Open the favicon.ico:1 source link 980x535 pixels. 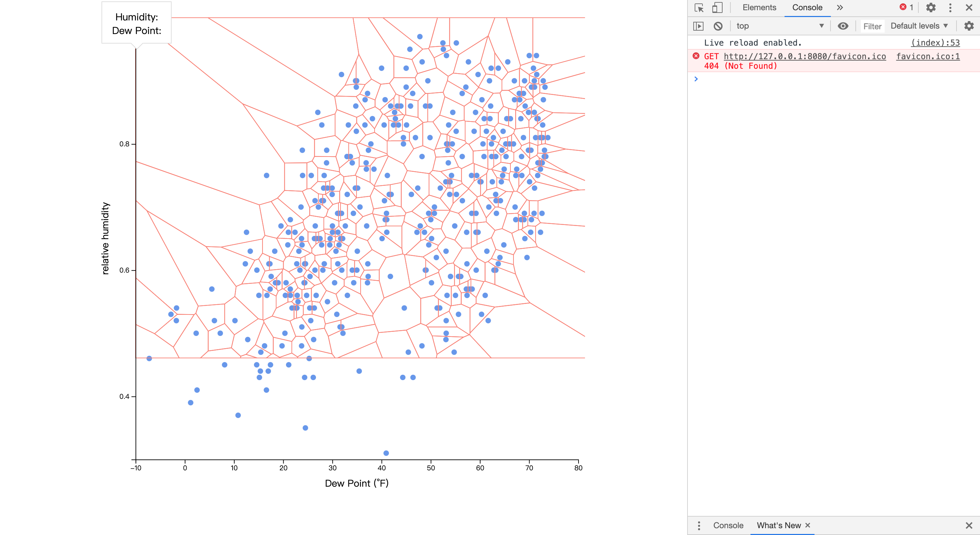928,56
